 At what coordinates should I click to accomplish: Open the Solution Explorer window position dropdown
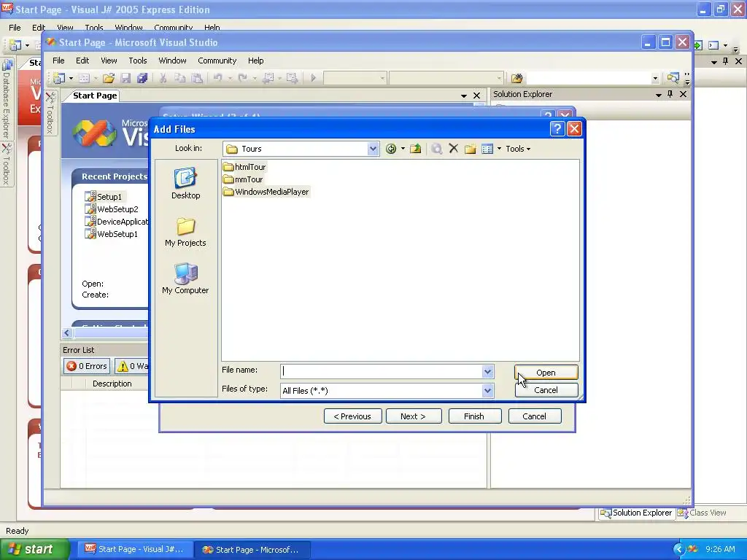point(659,95)
